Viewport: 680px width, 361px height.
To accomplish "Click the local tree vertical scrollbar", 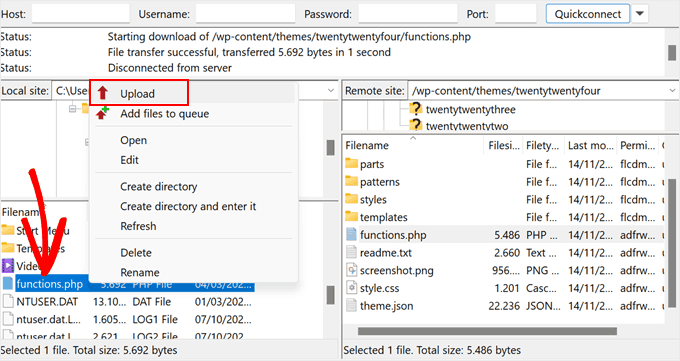I will coord(330,148).
